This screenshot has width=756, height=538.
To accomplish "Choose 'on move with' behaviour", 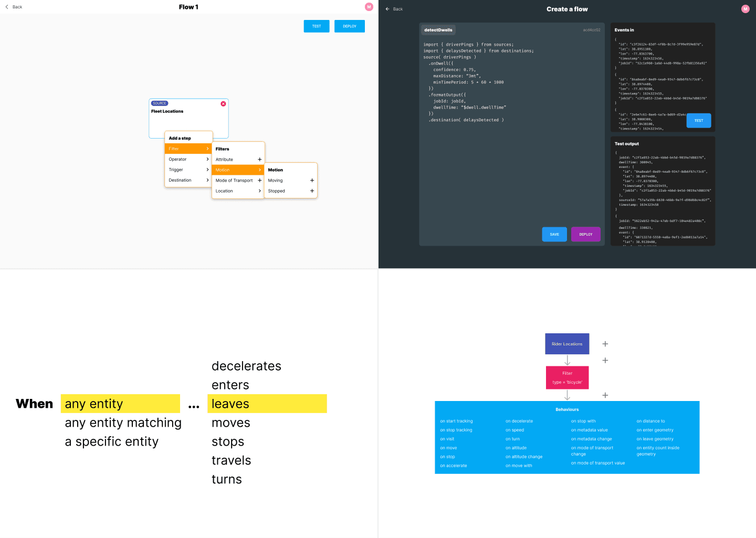I will tap(519, 466).
